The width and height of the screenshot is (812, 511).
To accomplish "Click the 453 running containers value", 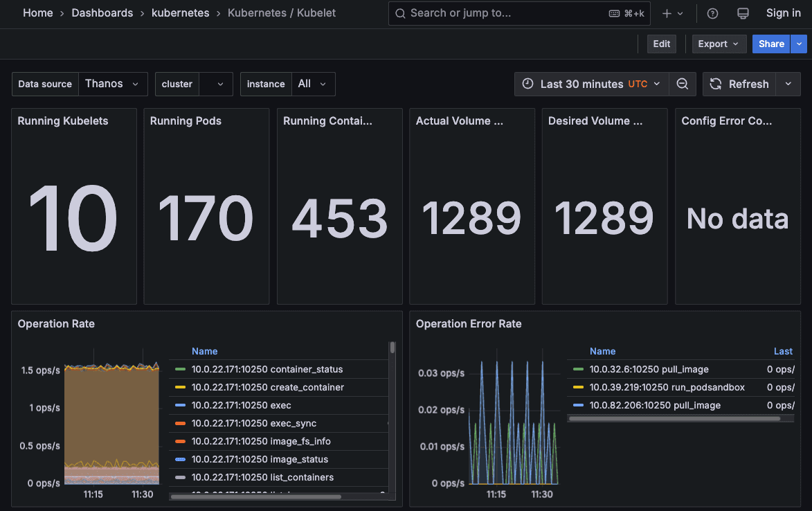I will click(340, 218).
